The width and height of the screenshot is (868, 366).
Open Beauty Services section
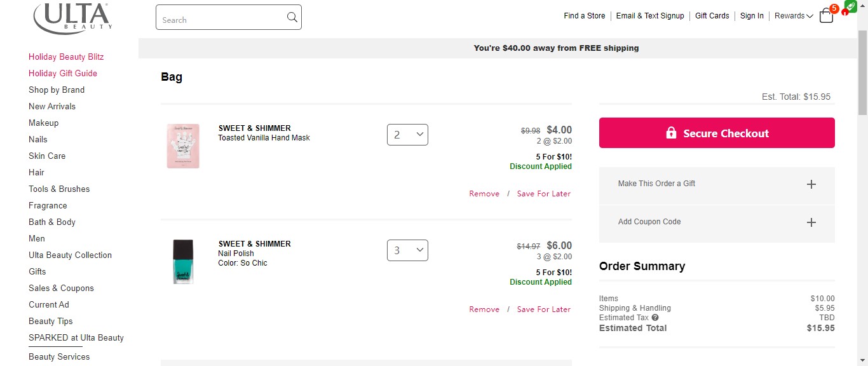[59, 356]
